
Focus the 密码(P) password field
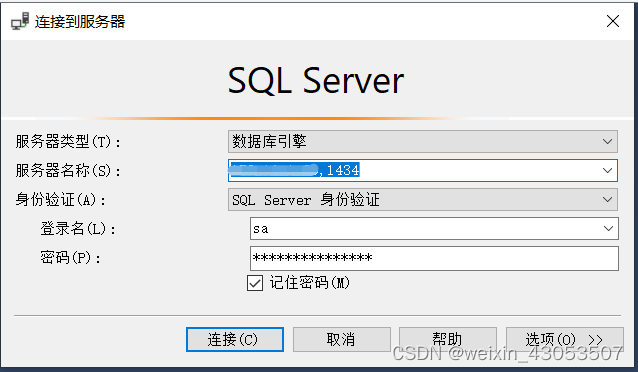tap(434, 258)
